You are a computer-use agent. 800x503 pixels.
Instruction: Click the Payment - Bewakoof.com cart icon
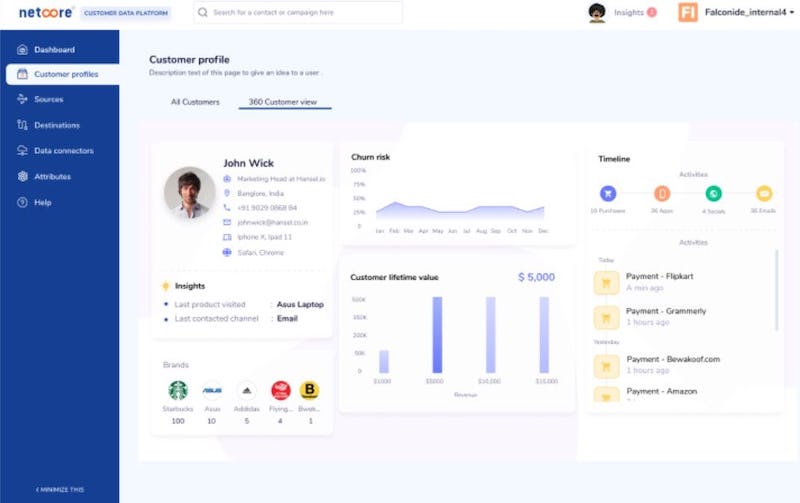pyautogui.click(x=606, y=366)
